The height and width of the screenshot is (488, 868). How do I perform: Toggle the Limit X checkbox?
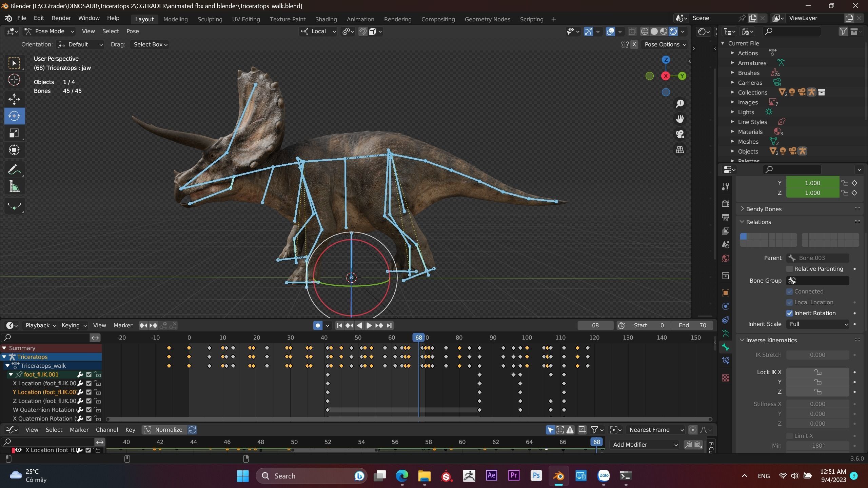[789, 436]
